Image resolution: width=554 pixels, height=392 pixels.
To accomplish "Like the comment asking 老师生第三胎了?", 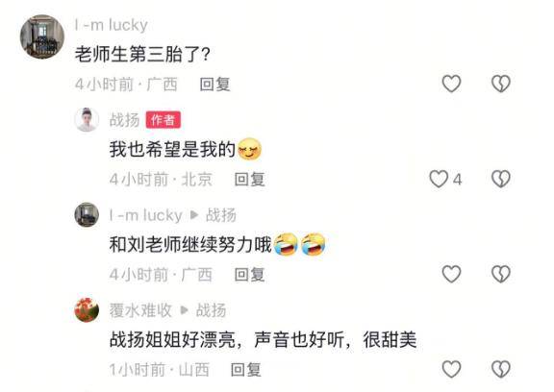I will tap(451, 84).
